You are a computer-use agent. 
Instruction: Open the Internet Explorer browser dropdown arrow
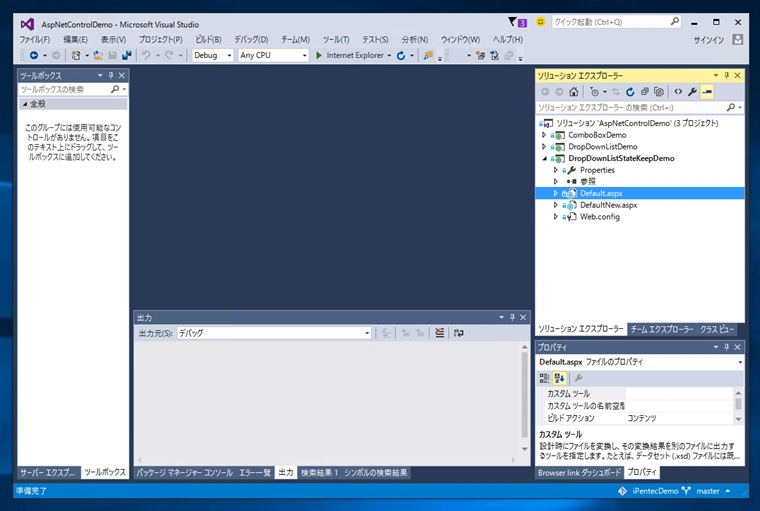[389, 56]
